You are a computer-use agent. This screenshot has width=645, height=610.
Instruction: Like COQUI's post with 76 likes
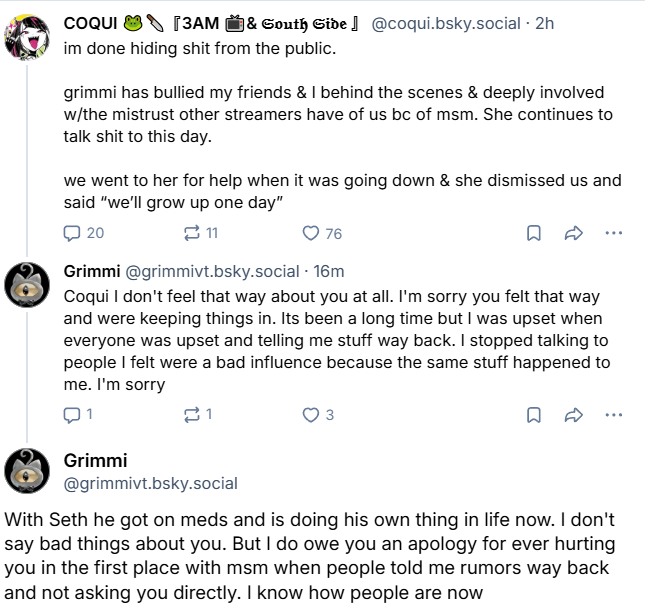311,233
